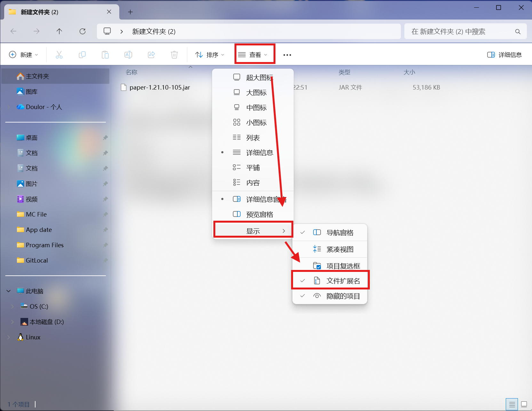Click the Delete trash can icon
532x411 pixels.
click(x=174, y=55)
